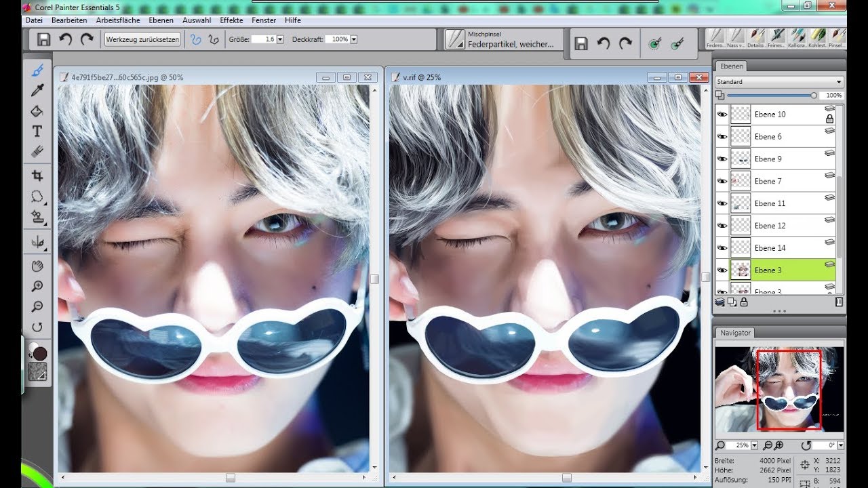Viewport: 868px width, 488px height.
Task: Open the Deckkraft opacity dropdown arrow
Action: (354, 39)
